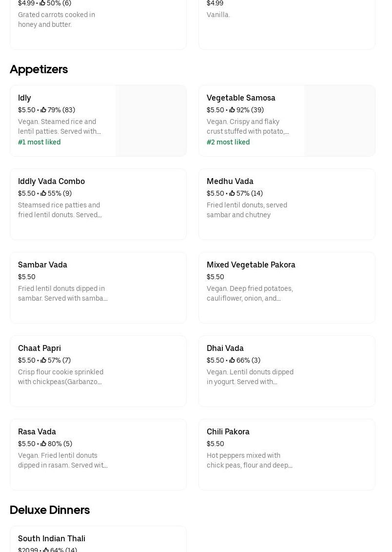Click thumbs-up rating icon for Chaat Papri
The height and width of the screenshot is (552, 392).
tap(43, 360)
